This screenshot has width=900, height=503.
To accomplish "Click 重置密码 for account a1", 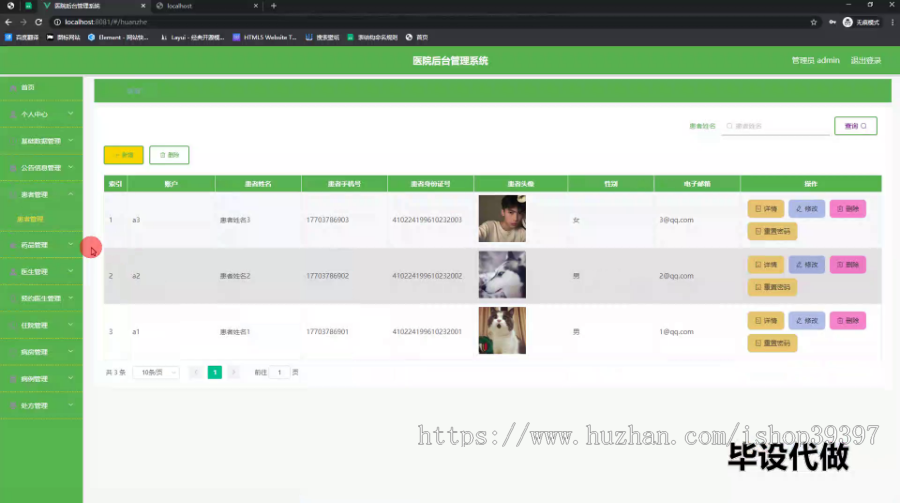I will (x=772, y=343).
